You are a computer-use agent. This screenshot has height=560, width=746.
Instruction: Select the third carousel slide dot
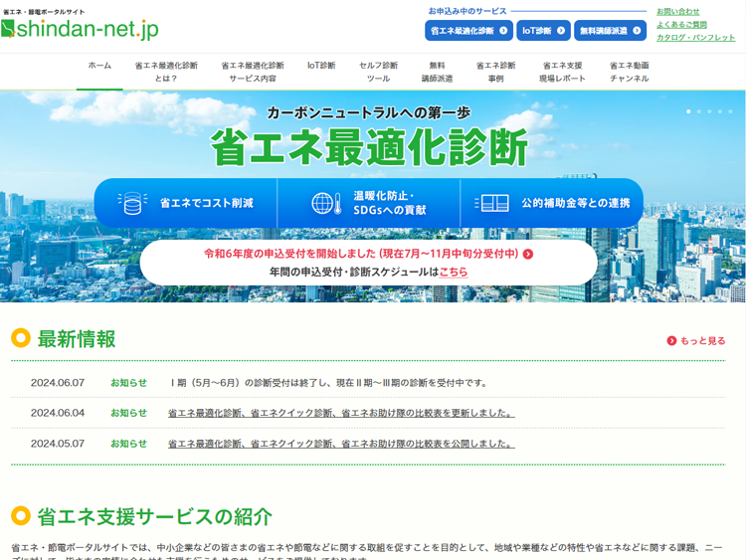(x=709, y=111)
